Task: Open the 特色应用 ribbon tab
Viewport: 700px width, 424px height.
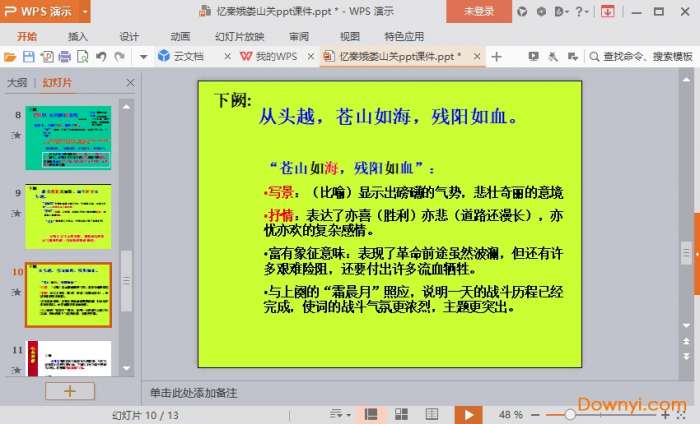Action: [x=404, y=36]
